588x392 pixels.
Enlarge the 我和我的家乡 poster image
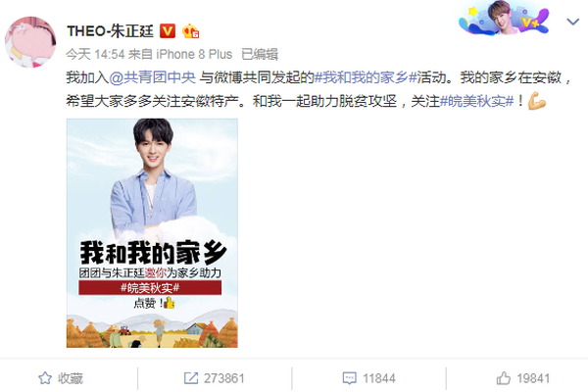tap(152, 233)
